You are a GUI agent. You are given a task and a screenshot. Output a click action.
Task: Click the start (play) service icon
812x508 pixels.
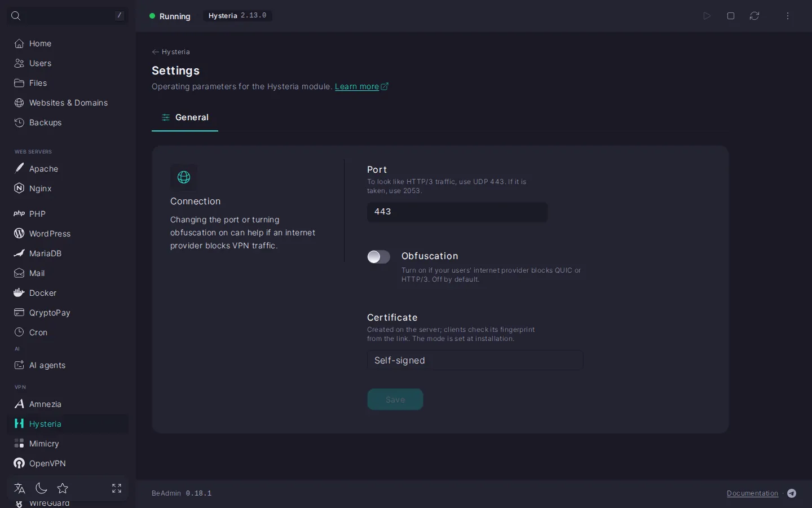707,16
